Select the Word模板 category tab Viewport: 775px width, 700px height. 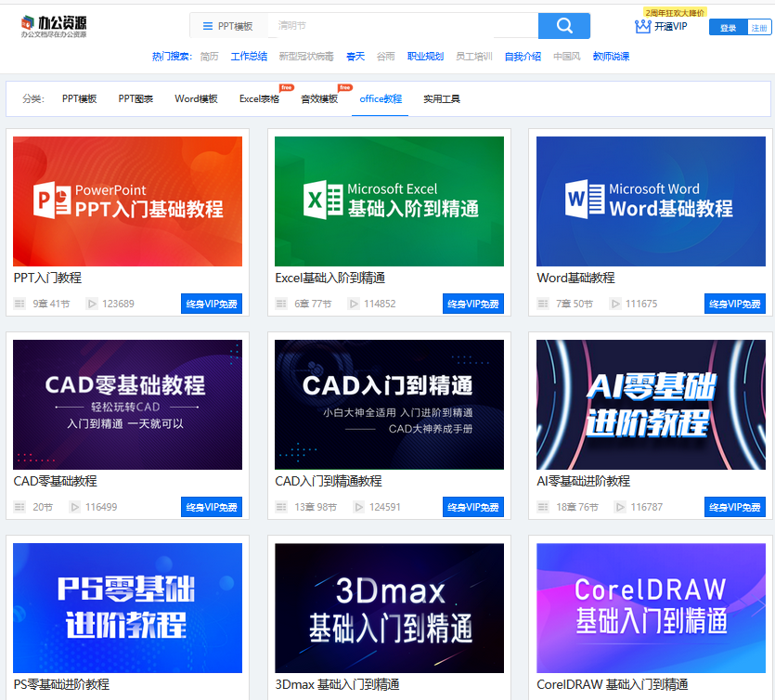tap(196, 97)
